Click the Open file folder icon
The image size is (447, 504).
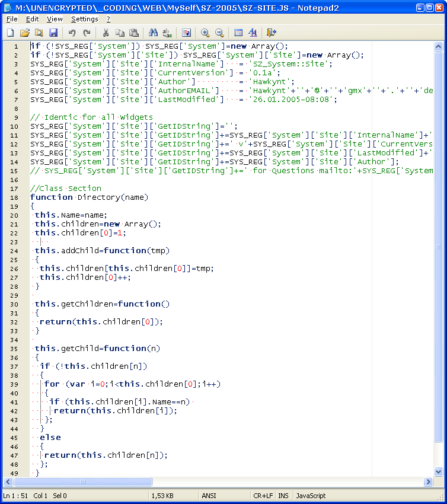point(25,33)
